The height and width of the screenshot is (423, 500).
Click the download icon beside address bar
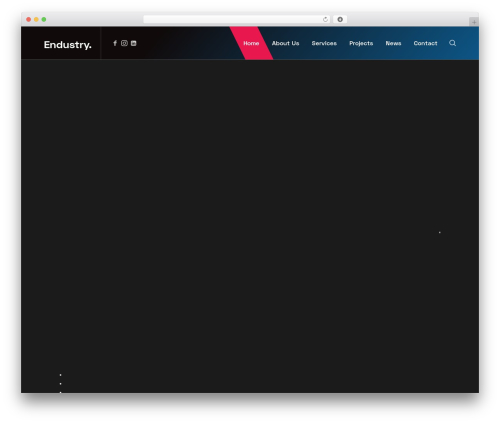(340, 19)
